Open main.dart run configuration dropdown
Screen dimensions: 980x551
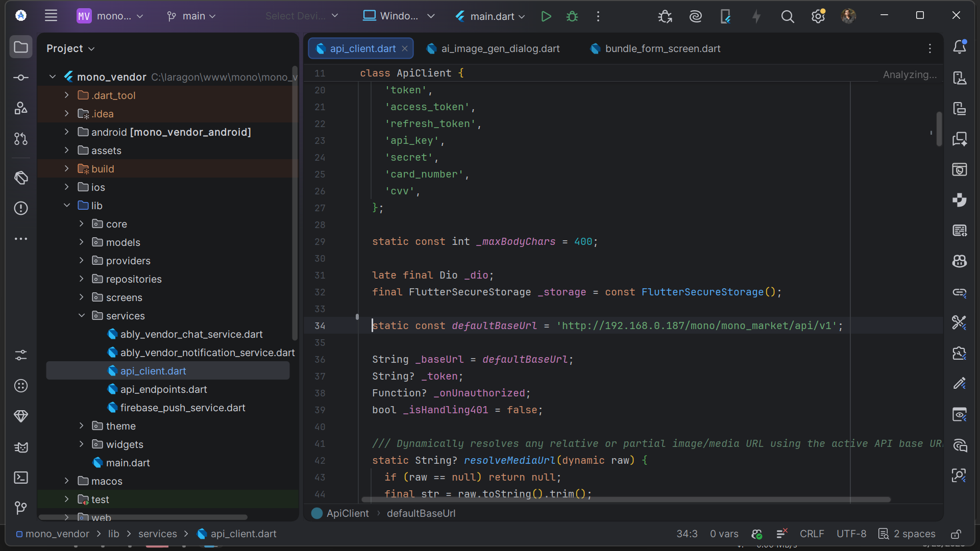point(491,16)
